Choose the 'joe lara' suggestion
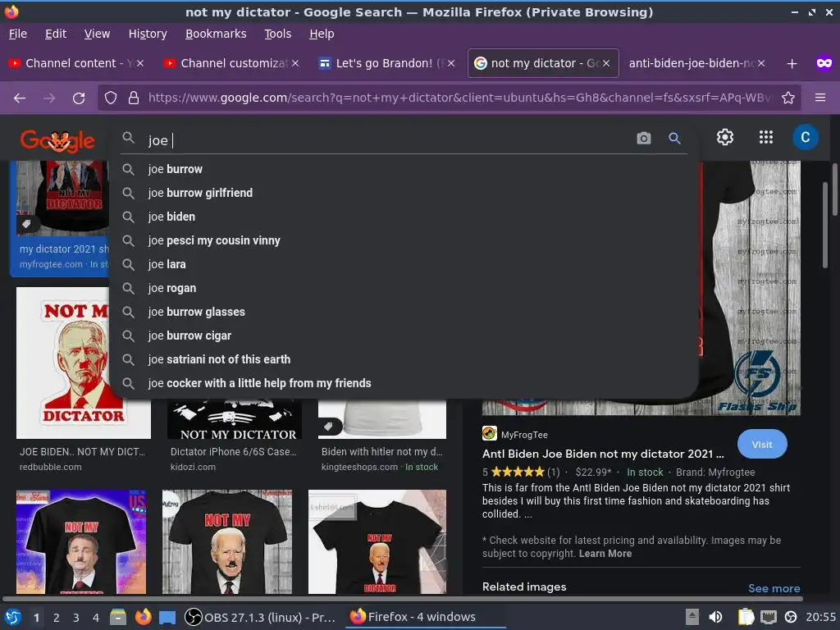This screenshot has height=630, width=840. pos(404,265)
